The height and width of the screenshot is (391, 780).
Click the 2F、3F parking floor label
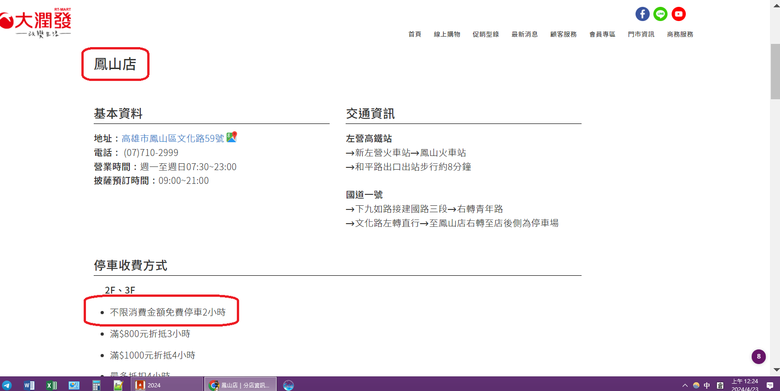pos(120,290)
